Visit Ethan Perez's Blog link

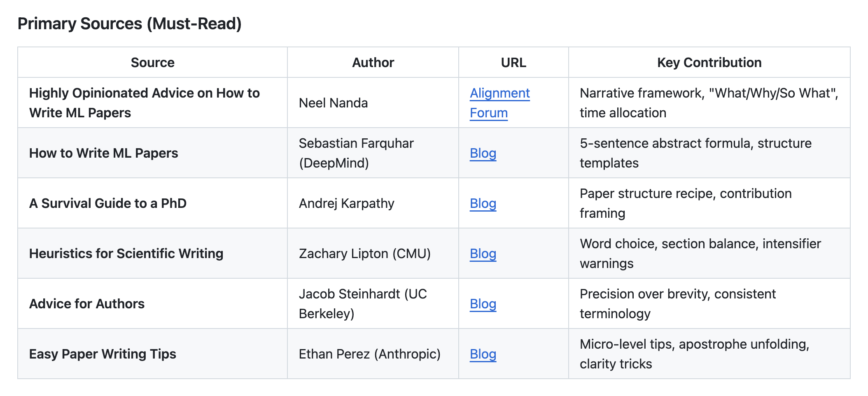483,354
